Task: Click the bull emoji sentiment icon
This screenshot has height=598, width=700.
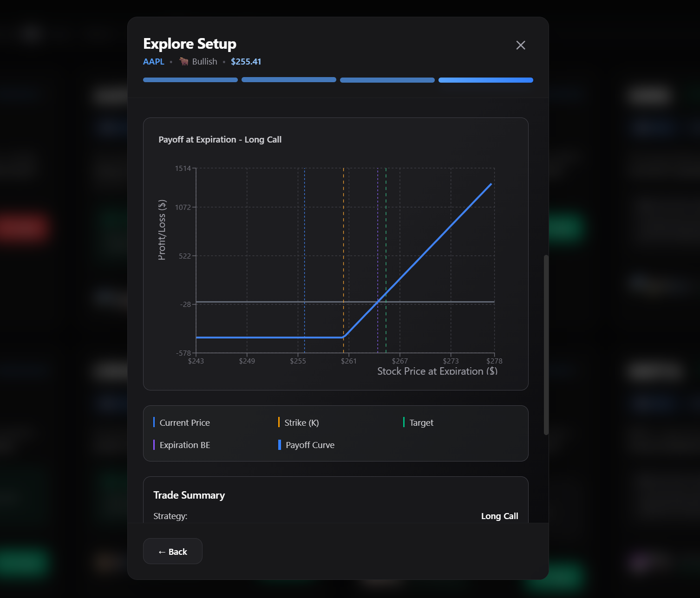Action: pyautogui.click(x=183, y=61)
